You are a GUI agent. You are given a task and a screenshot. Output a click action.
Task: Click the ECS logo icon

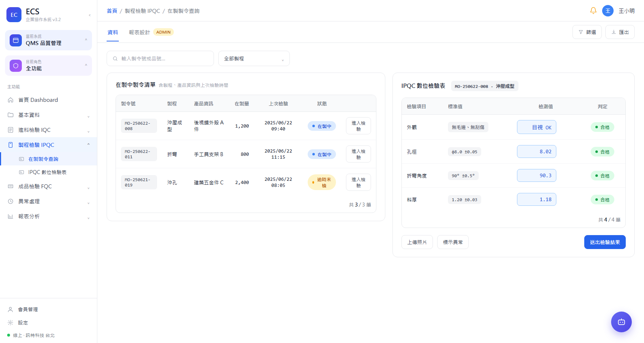point(14,15)
